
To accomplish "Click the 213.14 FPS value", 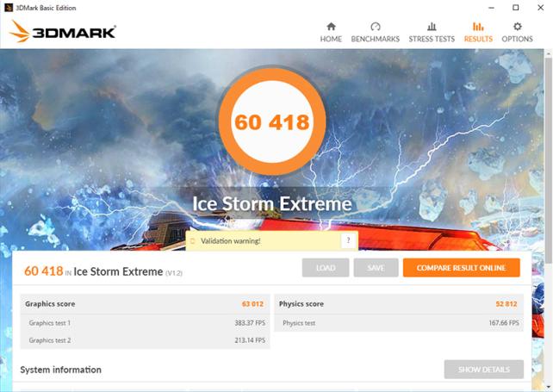I will pos(250,340).
